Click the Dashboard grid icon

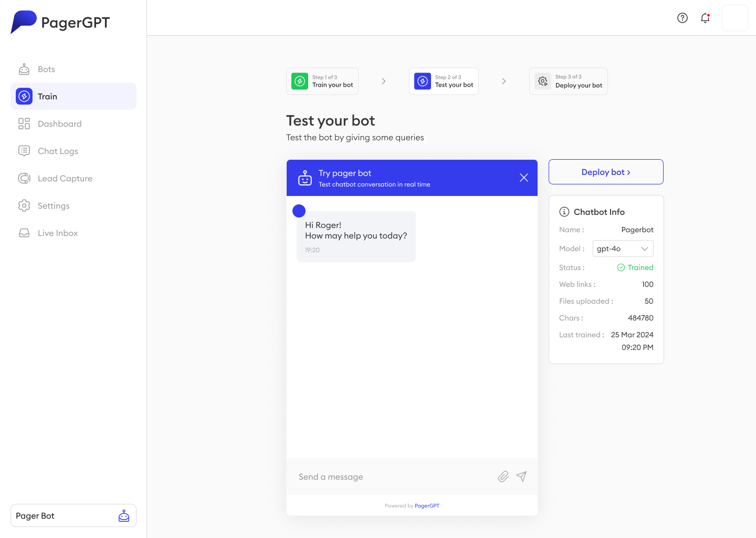pyautogui.click(x=24, y=123)
